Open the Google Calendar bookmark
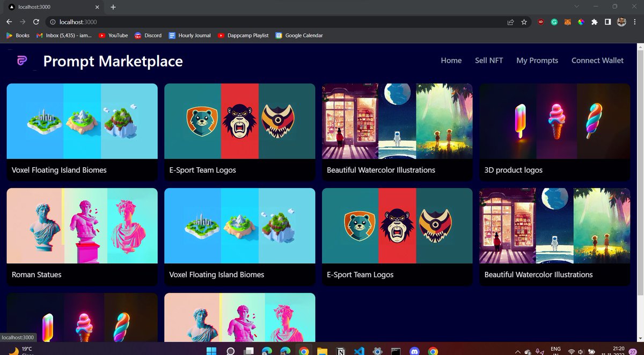Screen dimensions: 644x355 coord(299,35)
